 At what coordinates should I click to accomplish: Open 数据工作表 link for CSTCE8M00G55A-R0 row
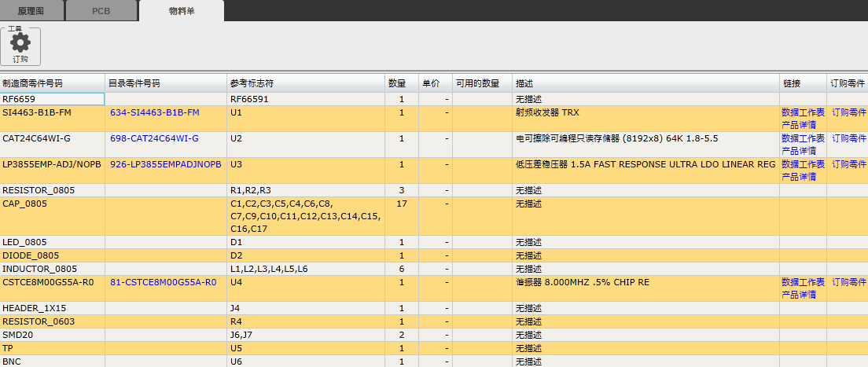803,282
